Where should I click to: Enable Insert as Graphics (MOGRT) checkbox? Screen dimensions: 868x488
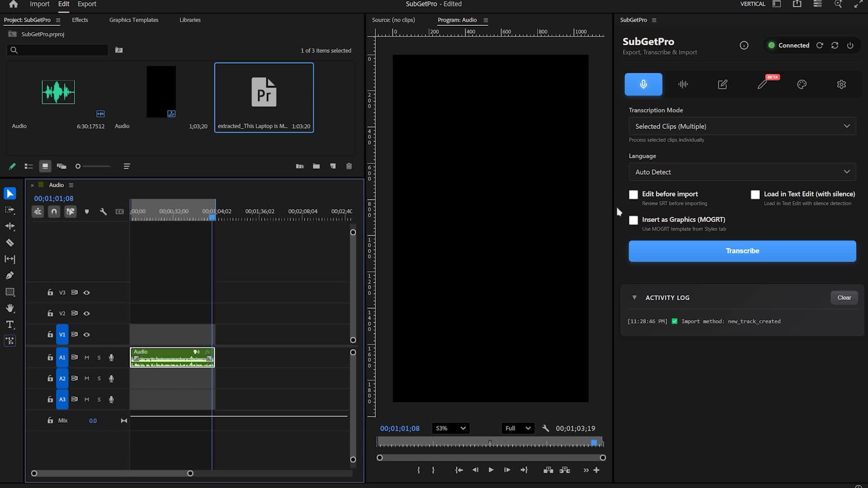(x=633, y=220)
